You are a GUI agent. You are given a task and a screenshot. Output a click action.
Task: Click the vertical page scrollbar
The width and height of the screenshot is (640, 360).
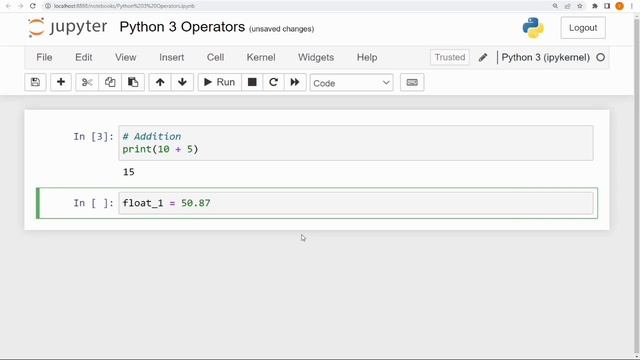tap(637, 186)
